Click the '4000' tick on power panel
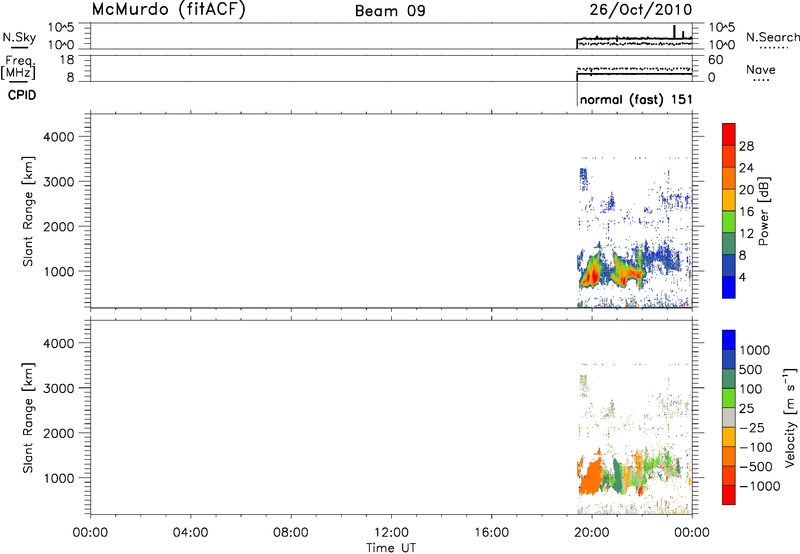Screen dimensions: 800x554 (x=59, y=137)
